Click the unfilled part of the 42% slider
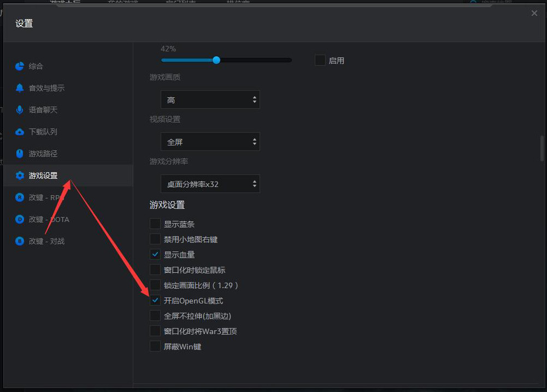This screenshot has width=547, height=392. tap(256, 60)
